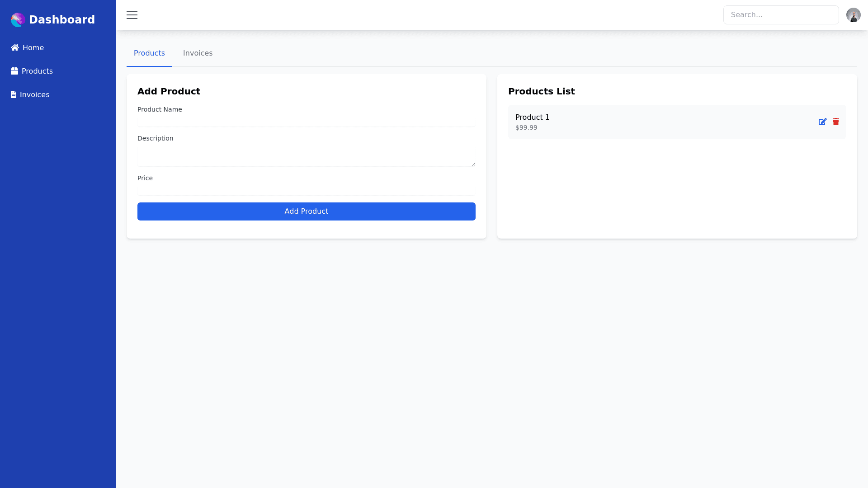Go to Home in the sidebar
The width and height of the screenshot is (868, 488).
point(33,47)
